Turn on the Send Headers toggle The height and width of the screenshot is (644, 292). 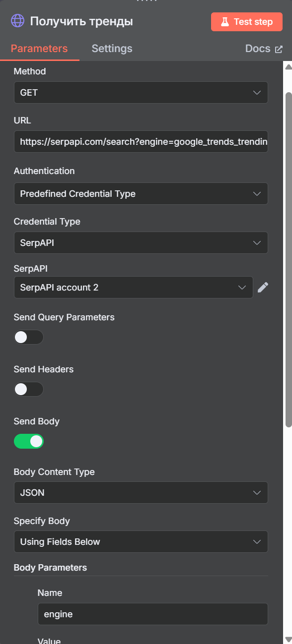pos(29,389)
